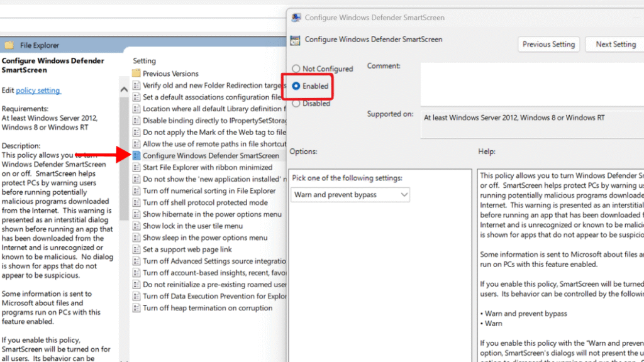Open the Warn and prevent bypass dropdown
The height and width of the screenshot is (362, 644).
tap(350, 195)
